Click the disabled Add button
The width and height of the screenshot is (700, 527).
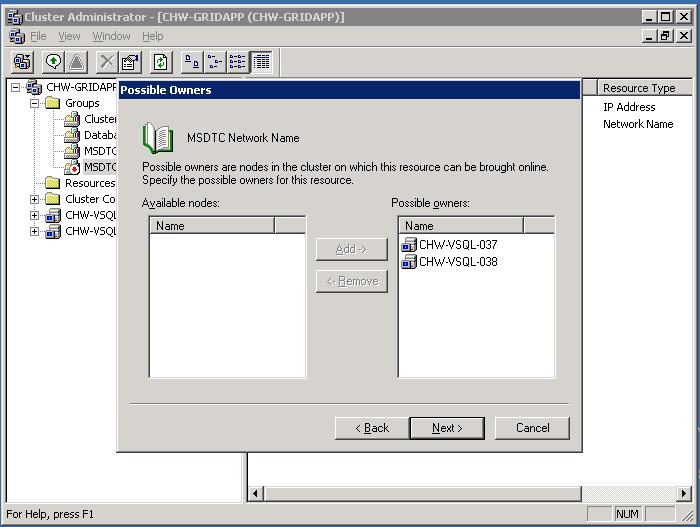(x=352, y=249)
